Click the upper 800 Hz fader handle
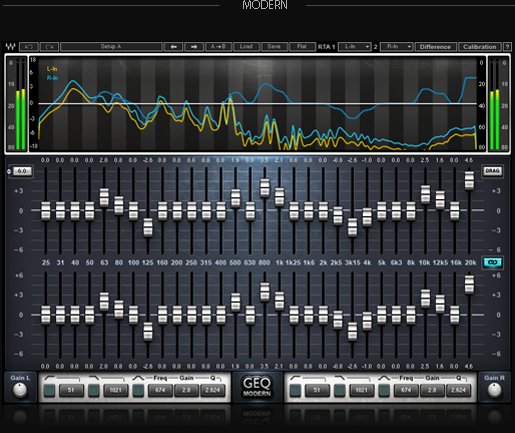Image resolution: width=515 pixels, height=433 pixels. (265, 188)
